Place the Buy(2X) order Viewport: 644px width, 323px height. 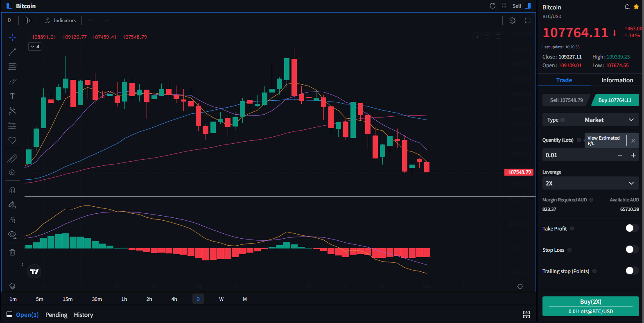(590, 306)
